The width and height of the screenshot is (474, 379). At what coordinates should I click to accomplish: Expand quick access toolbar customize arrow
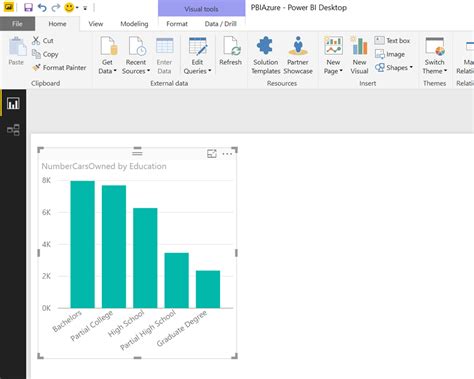pyautogui.click(x=85, y=8)
